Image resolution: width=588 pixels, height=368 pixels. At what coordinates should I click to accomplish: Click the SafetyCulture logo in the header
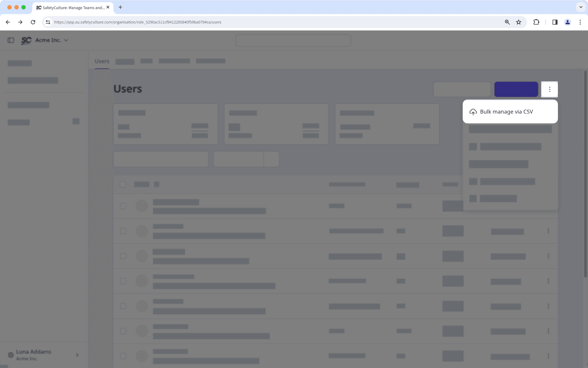(x=26, y=40)
